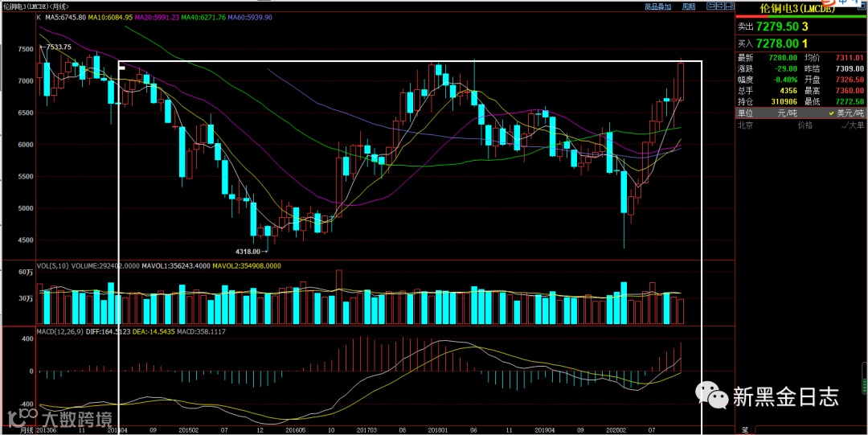Click the 总手 value 4356
The height and width of the screenshot is (435, 868).
(788, 91)
